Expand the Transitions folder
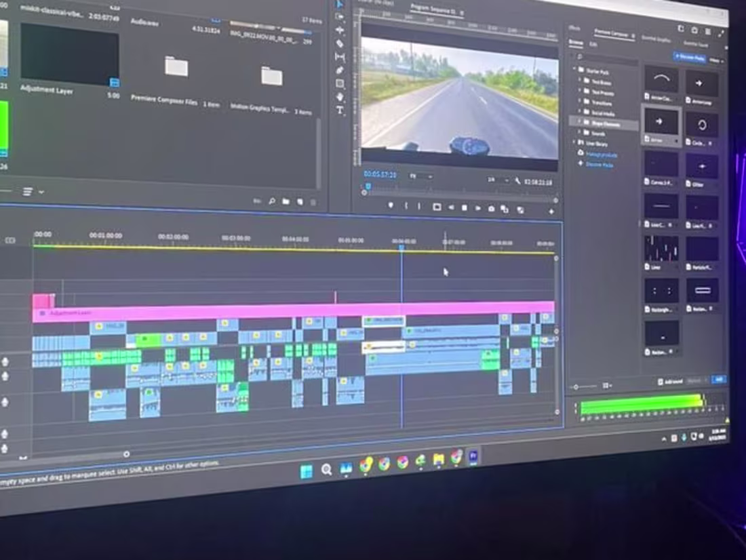746x560 pixels. pos(580,101)
